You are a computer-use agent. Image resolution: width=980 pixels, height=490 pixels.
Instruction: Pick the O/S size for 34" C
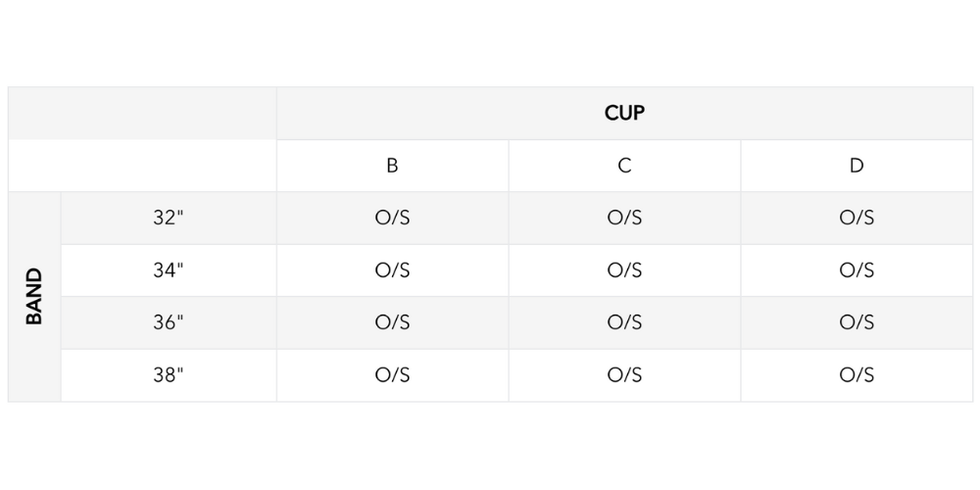click(624, 270)
